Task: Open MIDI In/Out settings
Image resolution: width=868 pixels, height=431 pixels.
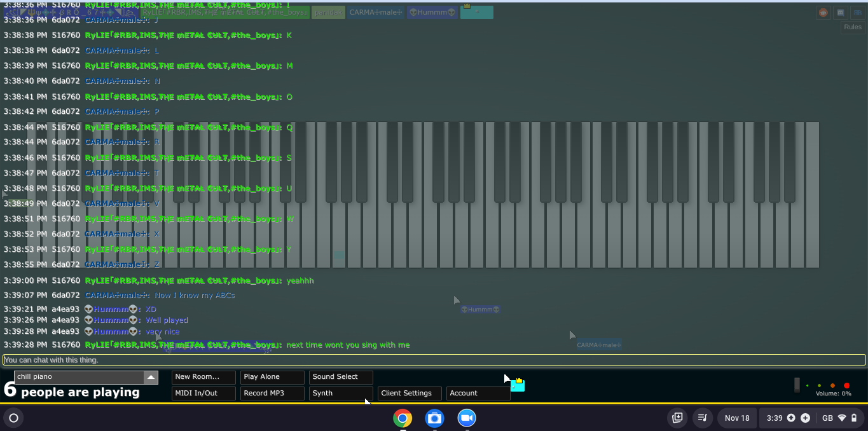Action: (203, 393)
